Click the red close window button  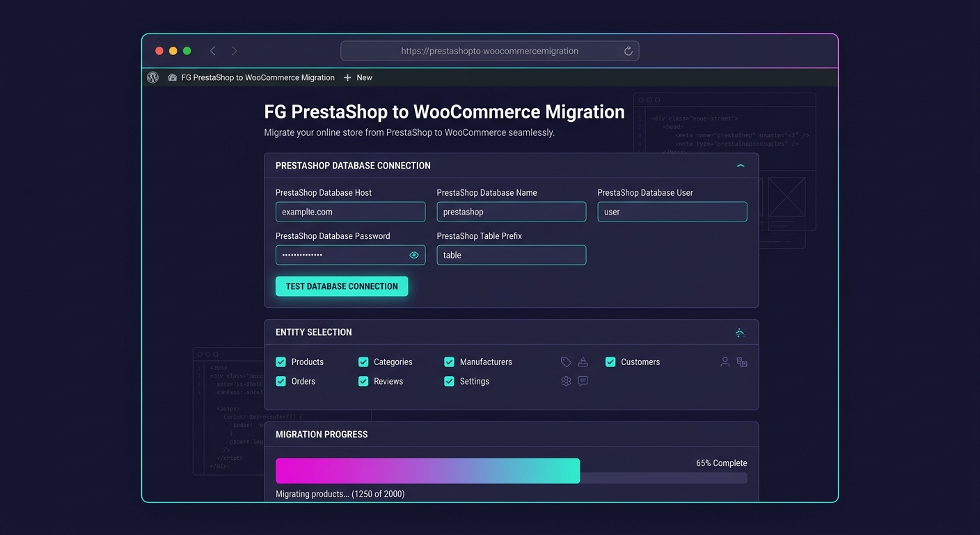(x=159, y=51)
